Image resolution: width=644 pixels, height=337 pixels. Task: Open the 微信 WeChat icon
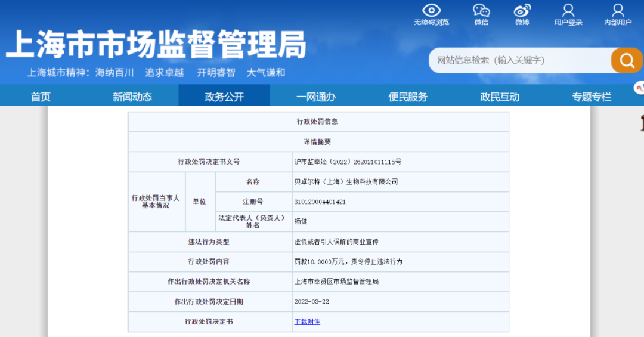481,11
